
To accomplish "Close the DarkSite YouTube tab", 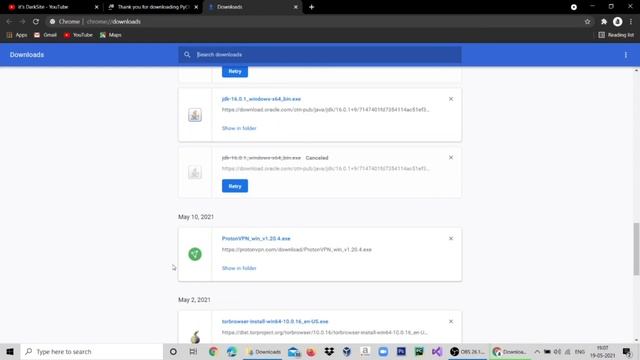I will (x=96, y=7).
